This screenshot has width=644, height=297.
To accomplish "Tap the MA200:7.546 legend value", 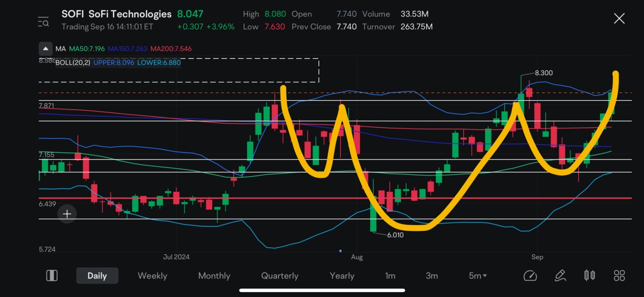I will [x=171, y=49].
